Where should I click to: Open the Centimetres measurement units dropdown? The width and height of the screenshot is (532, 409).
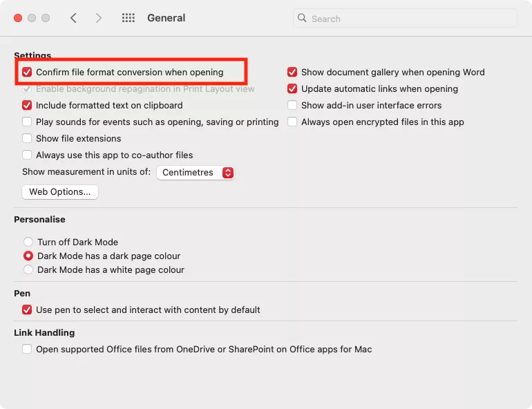196,173
